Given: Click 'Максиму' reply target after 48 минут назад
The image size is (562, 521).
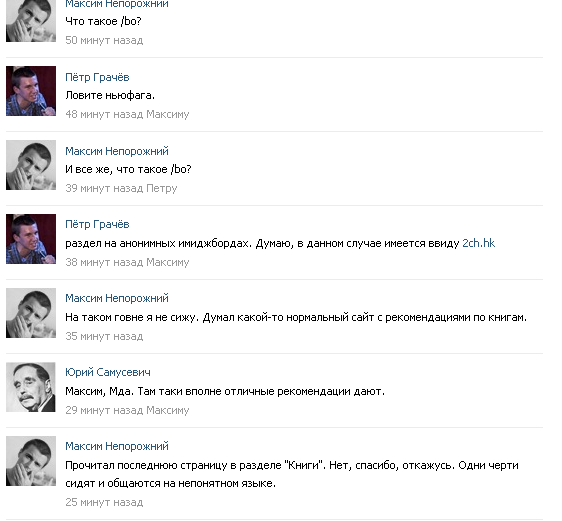Looking at the screenshot, I should pos(168,114).
